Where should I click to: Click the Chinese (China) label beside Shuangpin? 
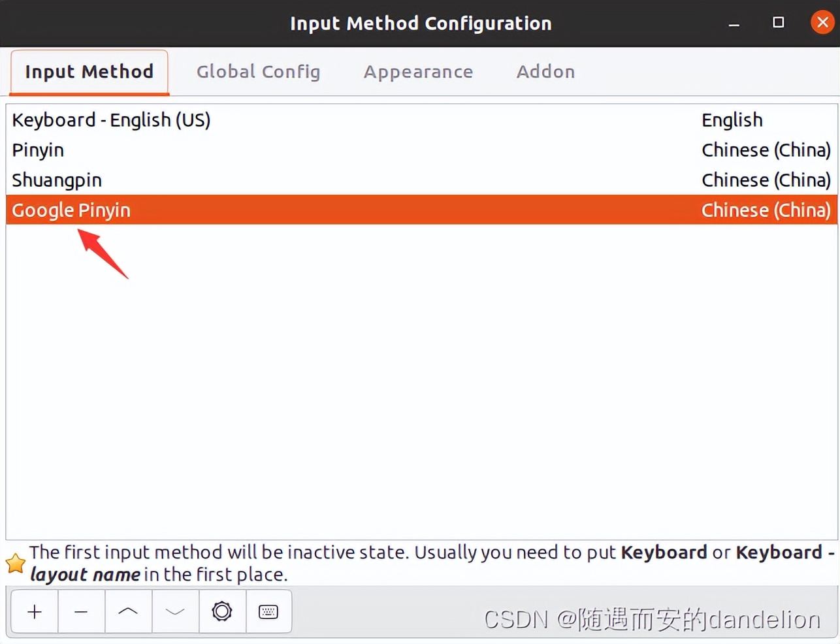tap(766, 180)
